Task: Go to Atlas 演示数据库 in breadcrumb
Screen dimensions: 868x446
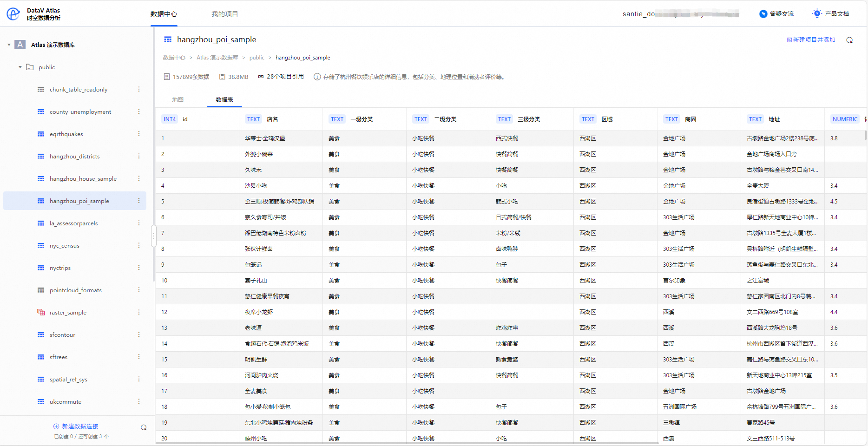Action: coord(217,58)
